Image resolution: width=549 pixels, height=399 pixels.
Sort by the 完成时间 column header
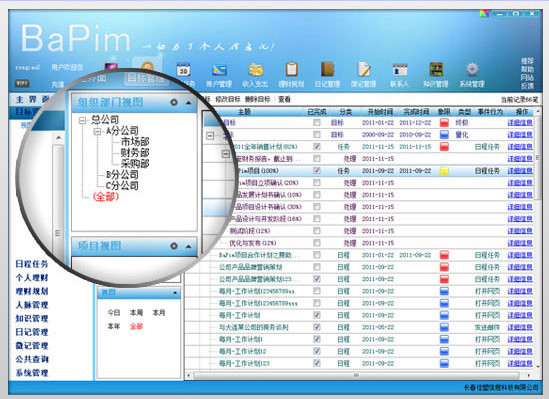coord(416,112)
